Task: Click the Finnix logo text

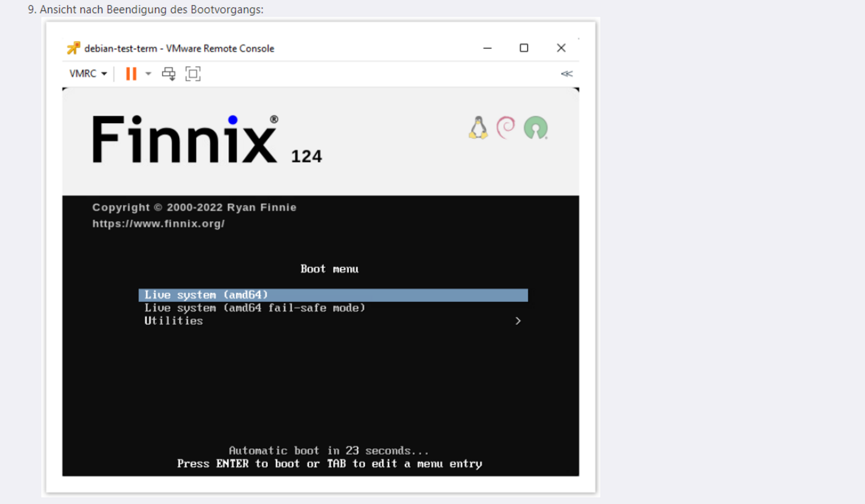Action: pos(185,139)
